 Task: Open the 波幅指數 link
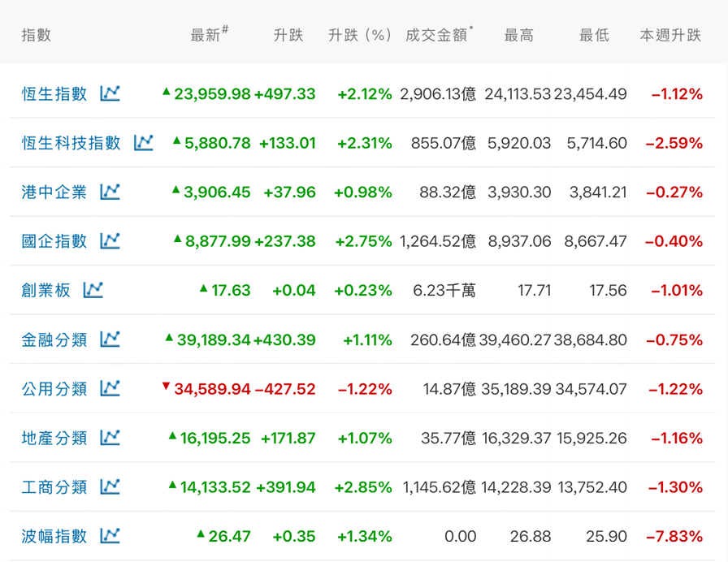click(x=54, y=536)
